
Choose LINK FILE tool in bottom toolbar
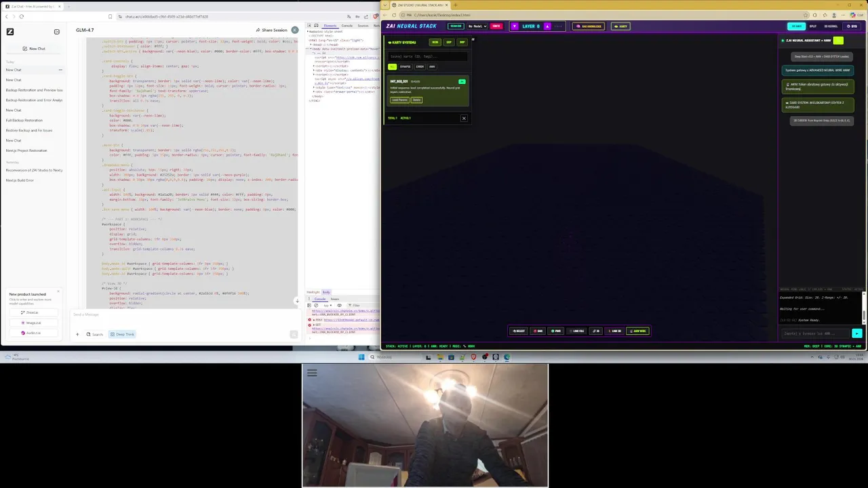(x=576, y=331)
